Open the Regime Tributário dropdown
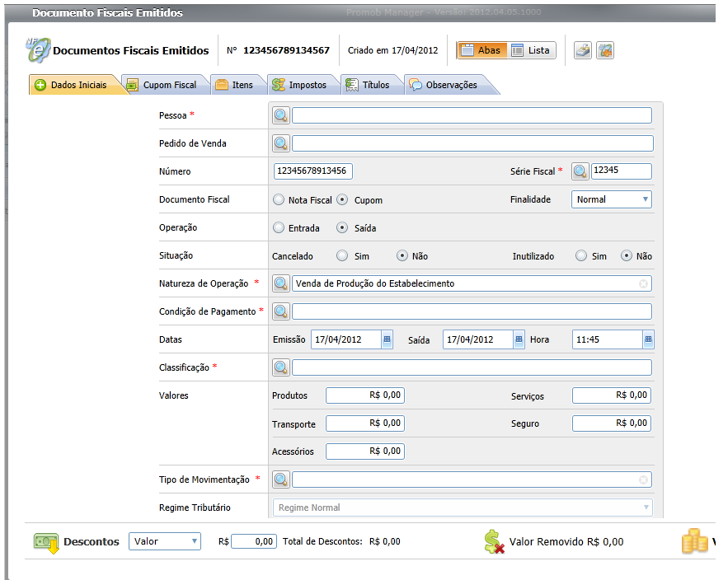Screen dimensions: 728x580 (x=463, y=507)
